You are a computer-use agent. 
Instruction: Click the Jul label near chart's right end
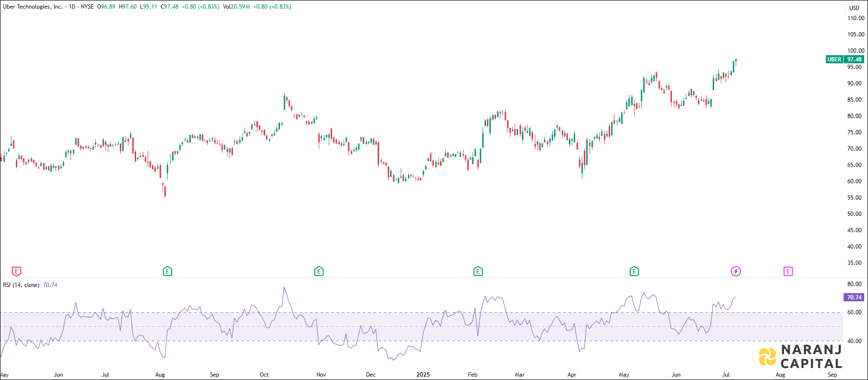pyautogui.click(x=726, y=375)
